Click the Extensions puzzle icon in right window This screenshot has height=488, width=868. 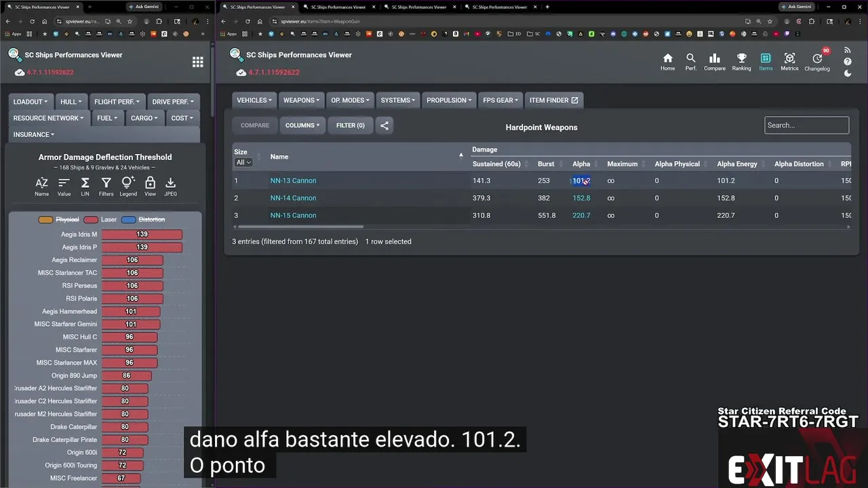(x=812, y=22)
